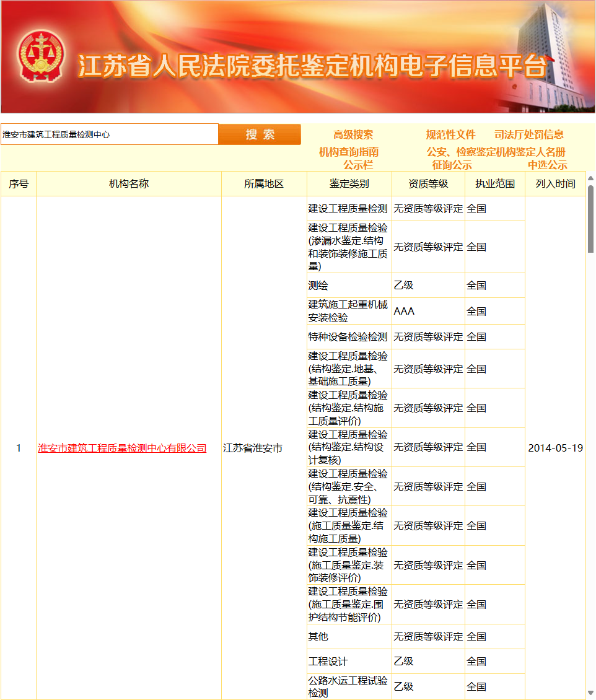Click the 所属地区 column header
This screenshot has width=596, height=700.
pyautogui.click(x=264, y=183)
